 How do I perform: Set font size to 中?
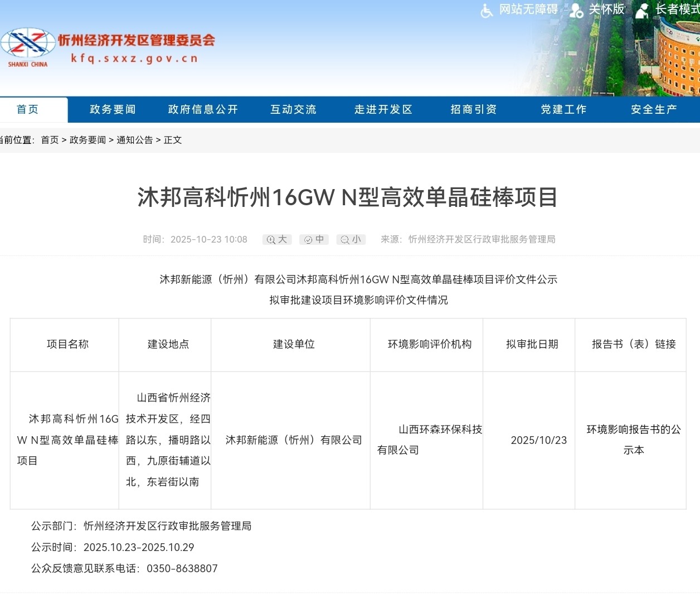pyautogui.click(x=314, y=240)
